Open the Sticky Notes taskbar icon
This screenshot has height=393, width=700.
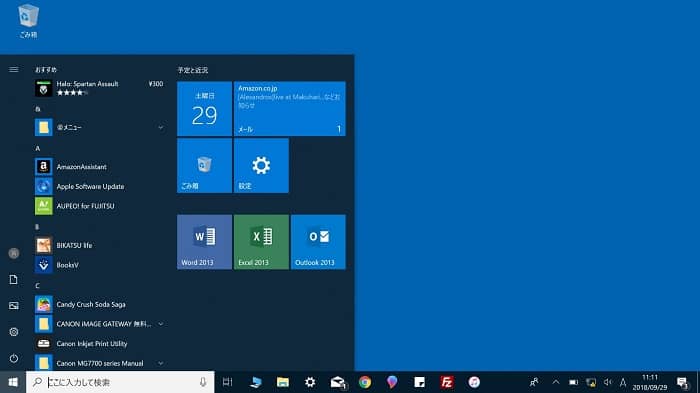420,382
